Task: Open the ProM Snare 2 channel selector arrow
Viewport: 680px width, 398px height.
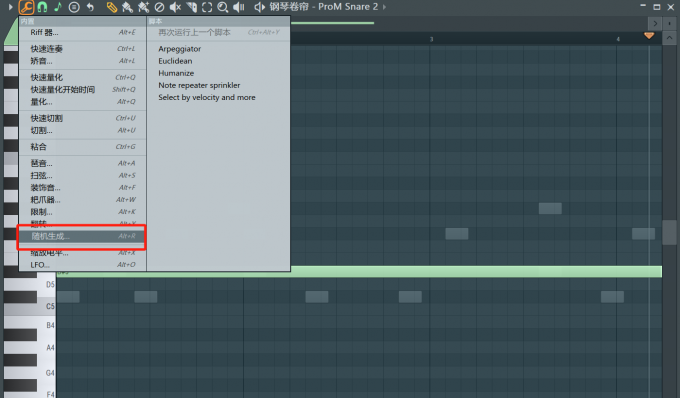Action: pos(384,7)
